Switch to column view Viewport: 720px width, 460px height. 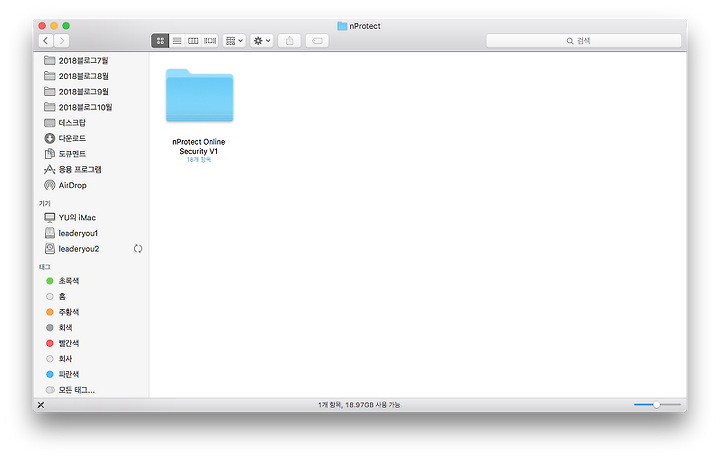[193, 41]
